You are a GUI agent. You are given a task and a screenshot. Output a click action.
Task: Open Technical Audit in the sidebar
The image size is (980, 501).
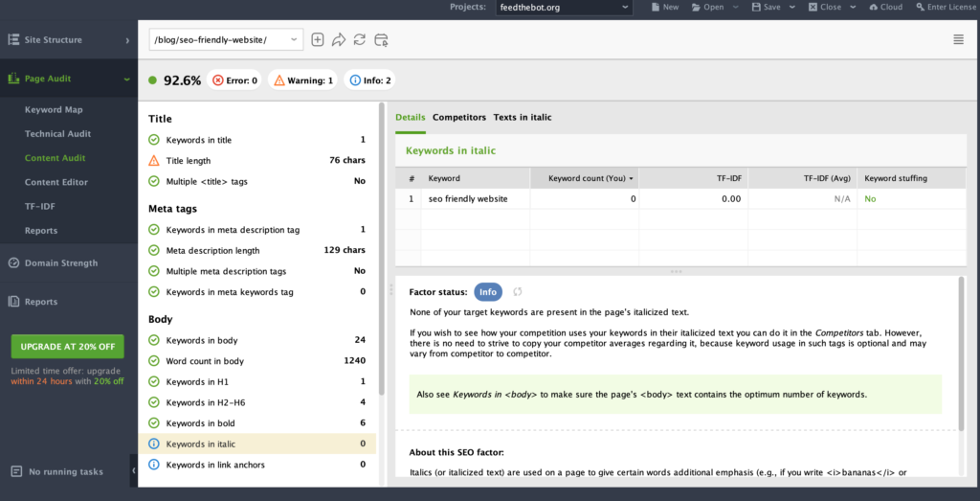[x=57, y=134]
